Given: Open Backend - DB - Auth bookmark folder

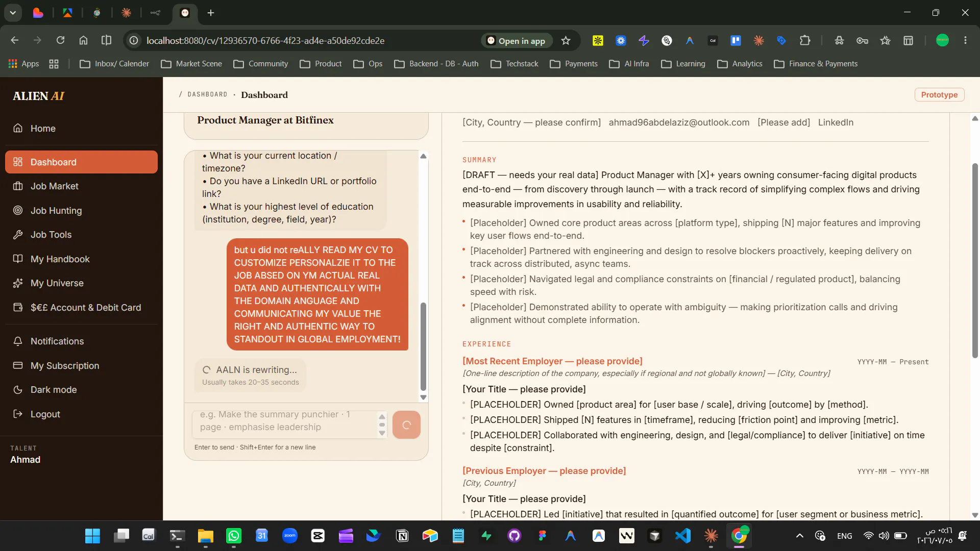Looking at the screenshot, I should pos(436,64).
